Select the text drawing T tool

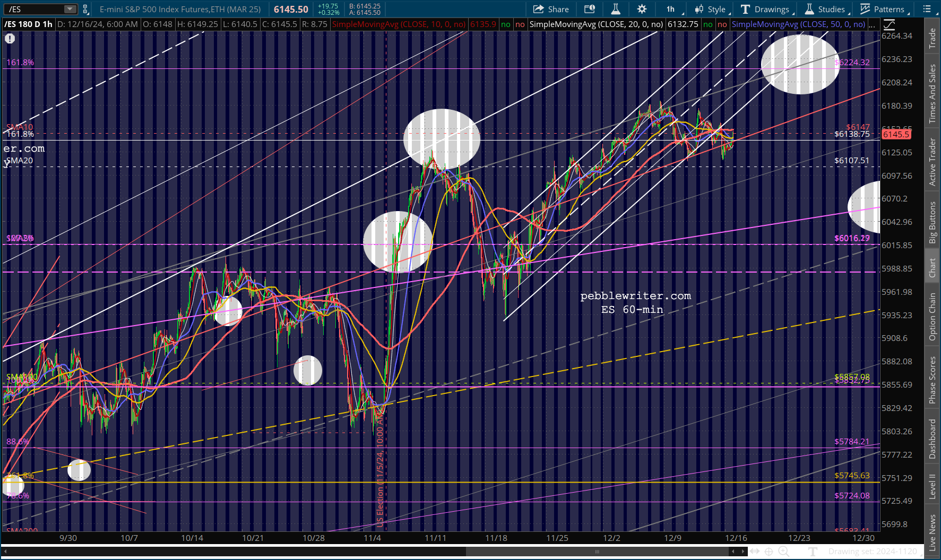tap(813, 552)
